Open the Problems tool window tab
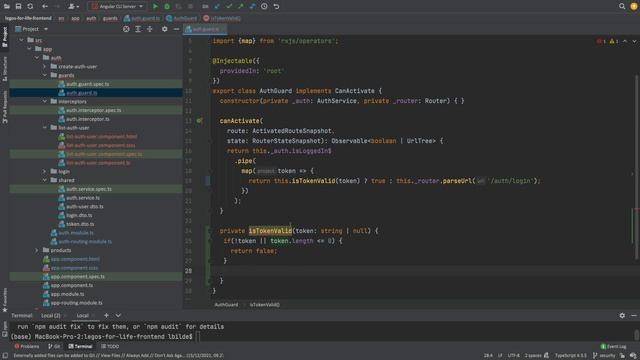The image size is (640, 360). [x=27, y=347]
